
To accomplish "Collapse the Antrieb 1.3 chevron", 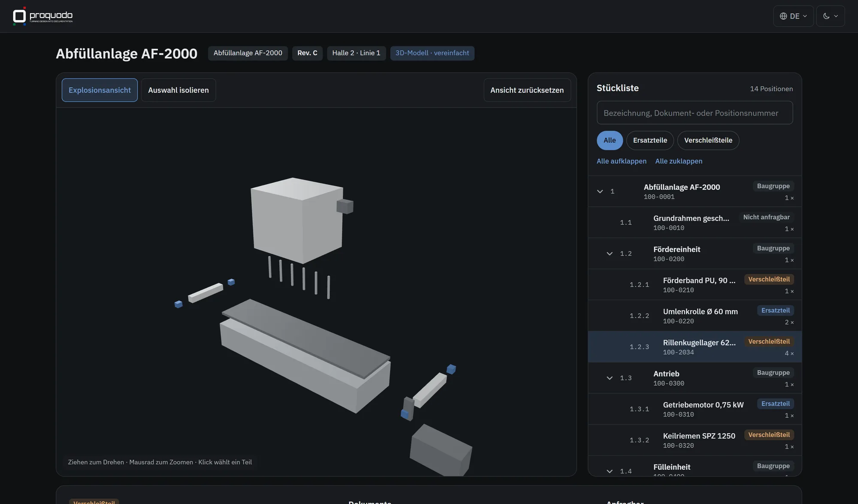I will point(609,378).
